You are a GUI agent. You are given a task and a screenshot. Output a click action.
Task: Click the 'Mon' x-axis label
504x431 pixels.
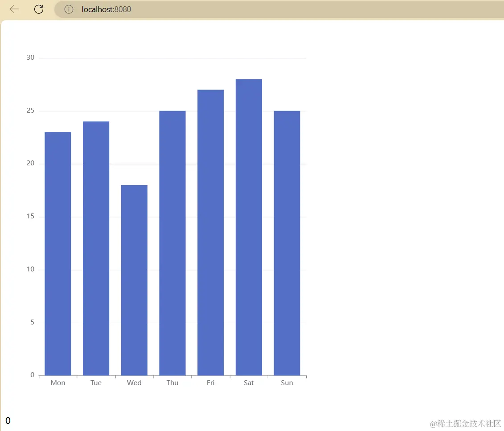point(58,383)
